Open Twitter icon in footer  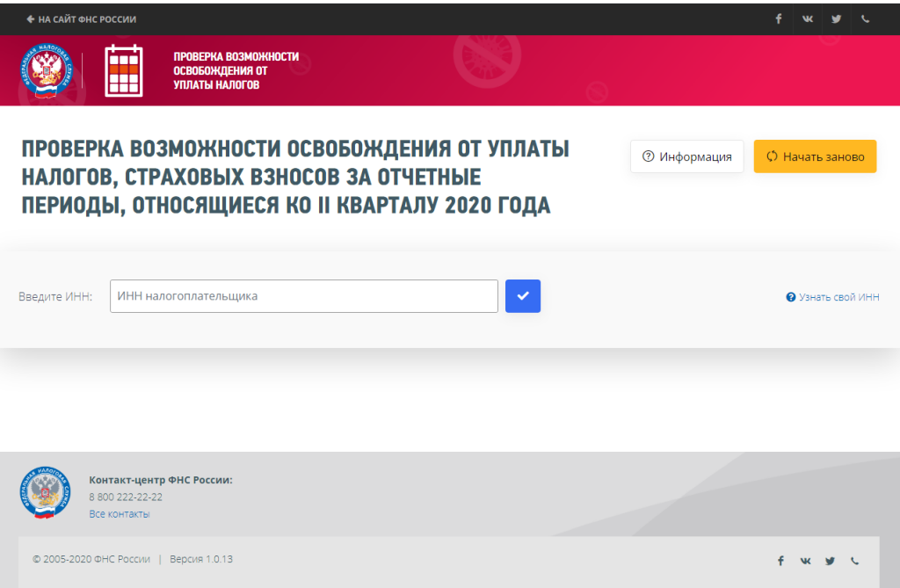[830, 561]
